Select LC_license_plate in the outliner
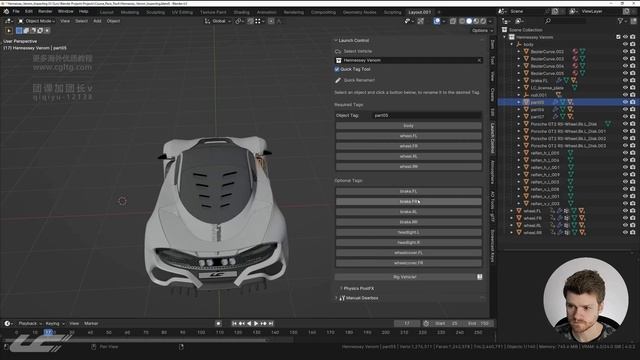The image size is (640, 360). 547,88
